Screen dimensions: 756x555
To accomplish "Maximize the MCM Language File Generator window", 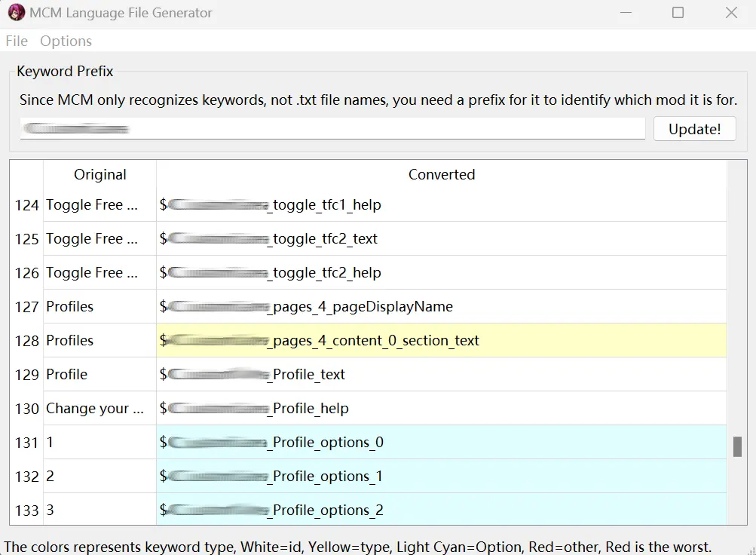I will (678, 13).
